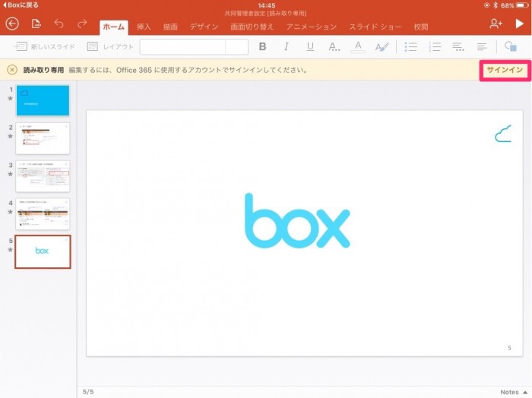The height and width of the screenshot is (398, 532).
Task: Open the レイアウト layout picker
Action: click(110, 47)
